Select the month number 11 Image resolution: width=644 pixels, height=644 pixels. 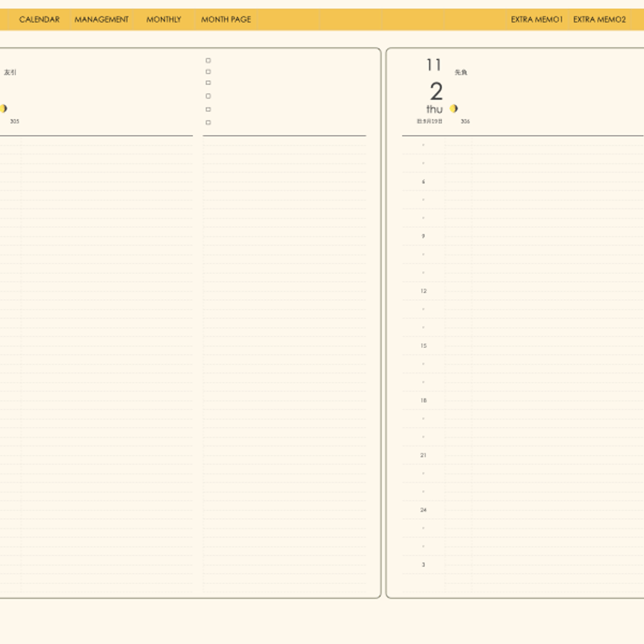(x=433, y=65)
